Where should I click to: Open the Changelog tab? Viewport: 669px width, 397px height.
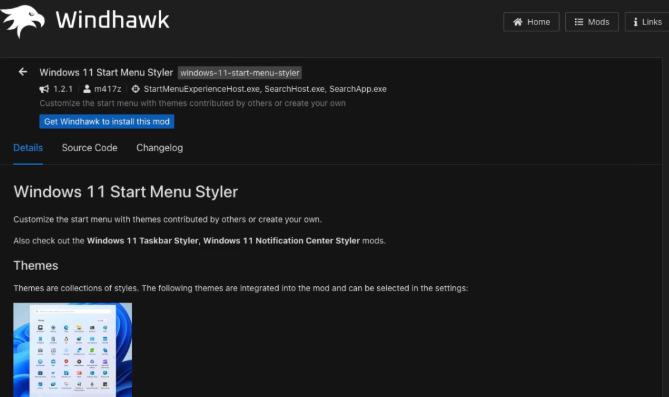(160, 148)
